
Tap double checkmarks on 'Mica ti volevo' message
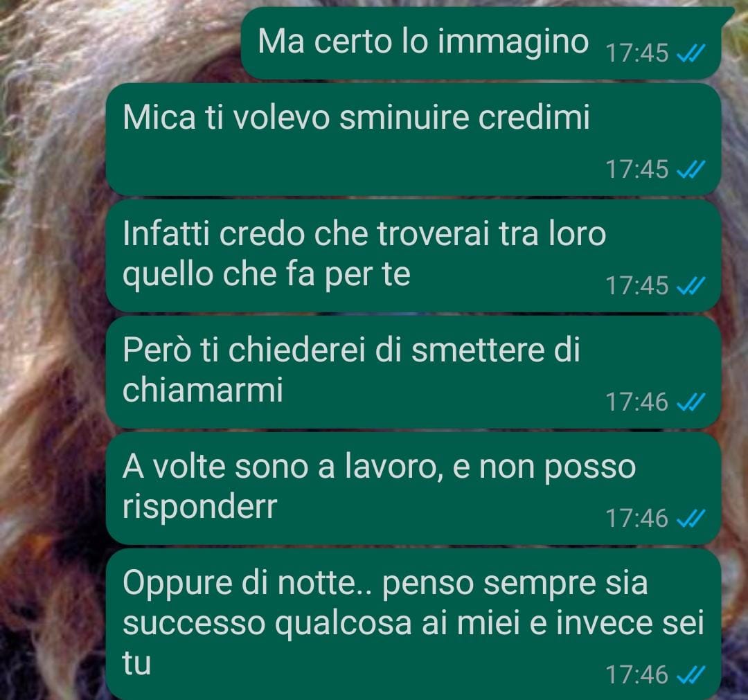(691, 169)
